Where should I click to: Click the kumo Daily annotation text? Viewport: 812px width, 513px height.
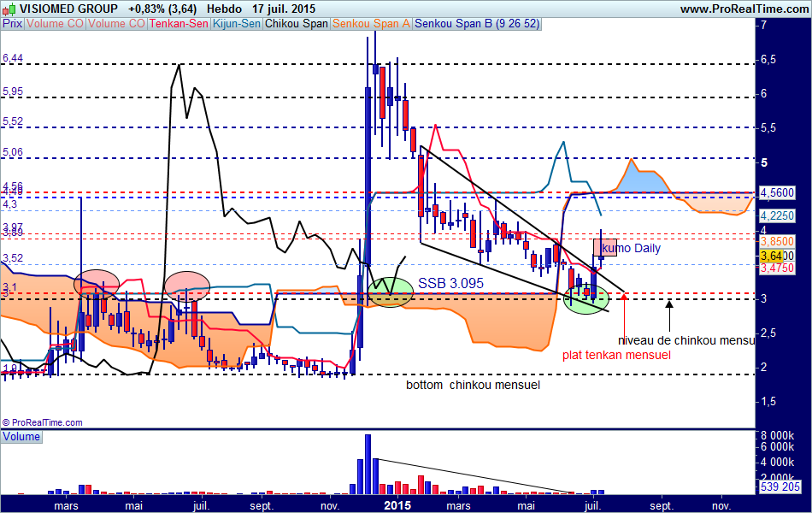tap(632, 248)
